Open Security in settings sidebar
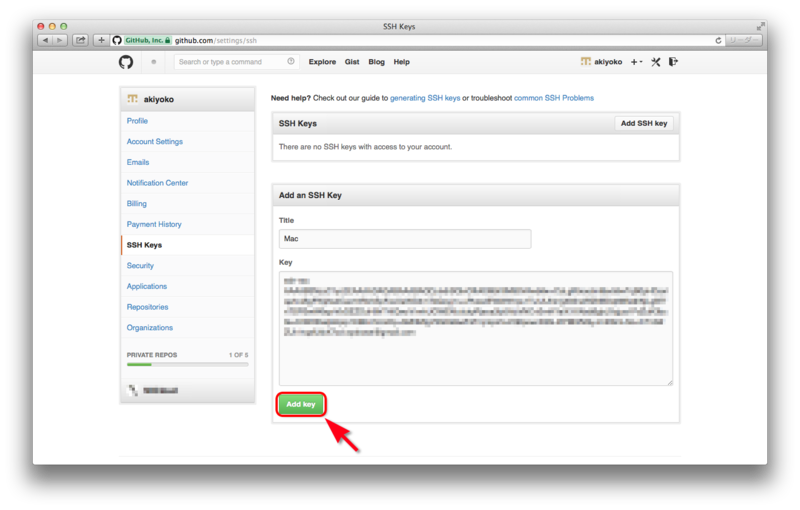 pyautogui.click(x=140, y=266)
